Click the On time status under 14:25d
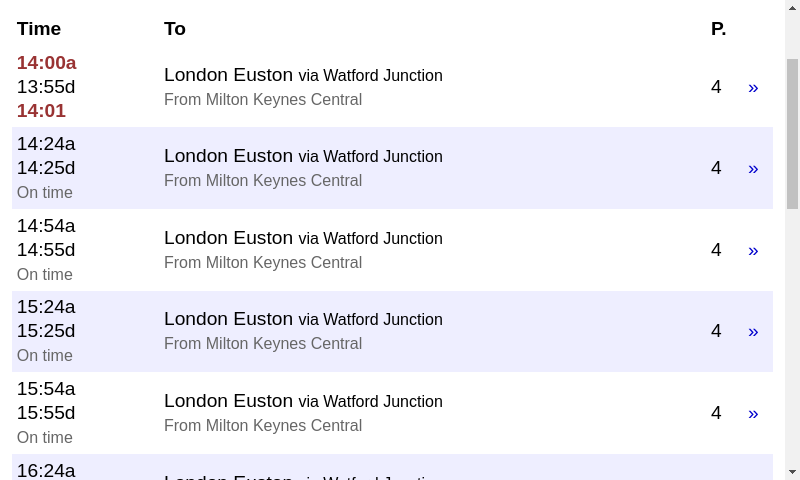This screenshot has width=800, height=480. (44, 192)
